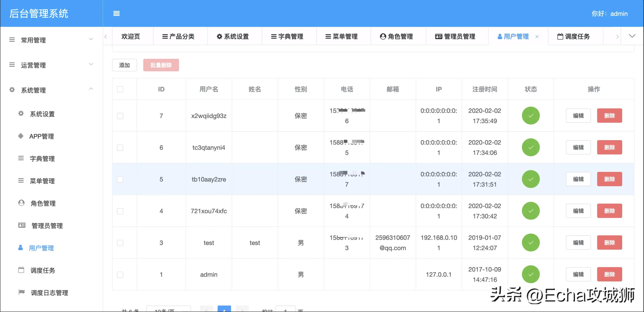Screen dimensions: 644x312
Task: Switch to the 欢迎页 tab
Action: coord(130,36)
